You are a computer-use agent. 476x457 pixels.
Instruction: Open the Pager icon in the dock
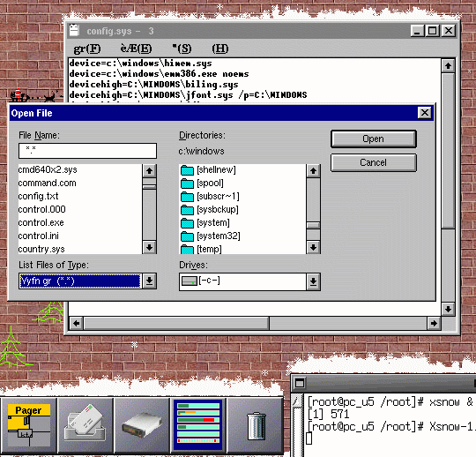[28, 425]
